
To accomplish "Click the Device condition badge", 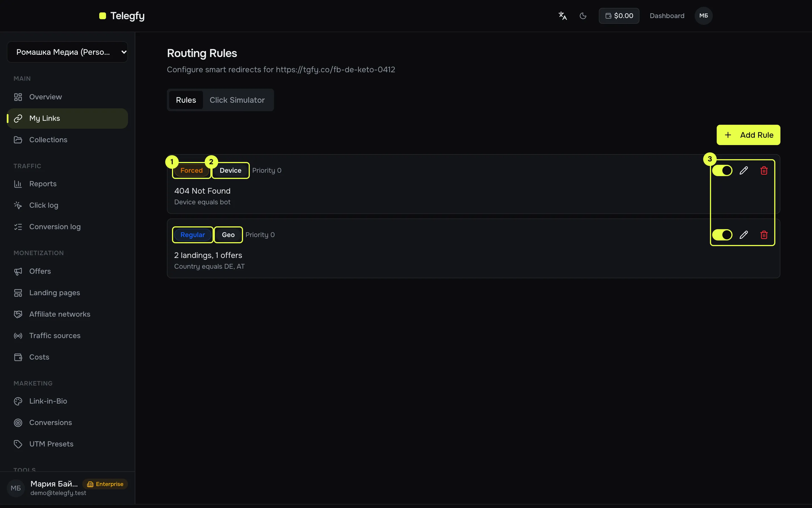I will (x=231, y=170).
